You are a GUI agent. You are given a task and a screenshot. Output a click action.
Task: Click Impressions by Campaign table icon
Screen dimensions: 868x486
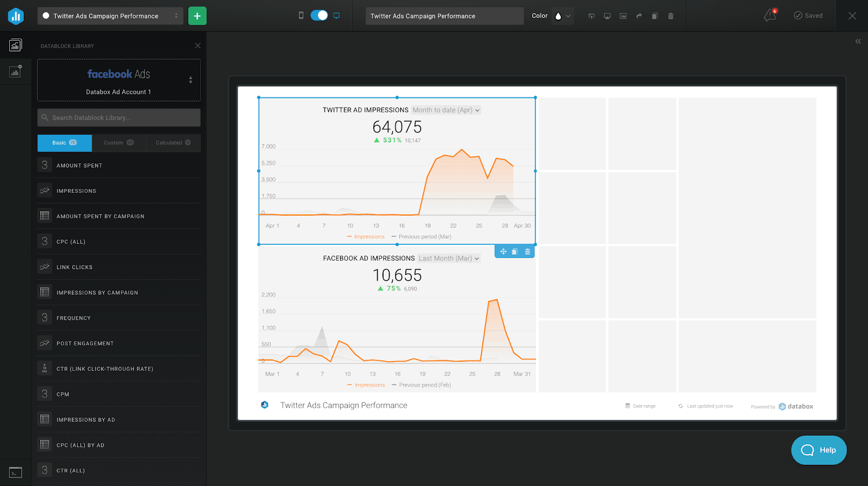tap(44, 292)
